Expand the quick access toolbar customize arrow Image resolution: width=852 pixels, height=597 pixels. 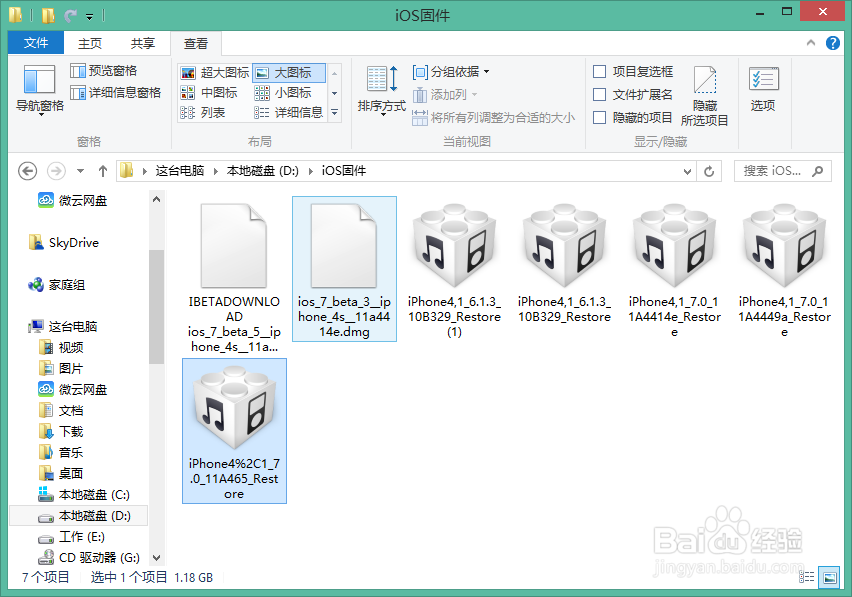coord(90,15)
